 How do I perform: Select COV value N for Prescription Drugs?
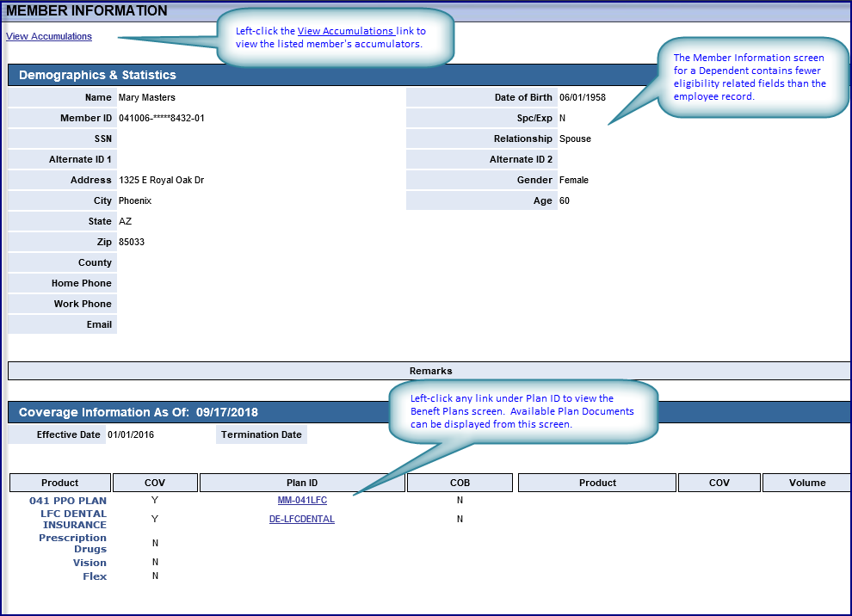(156, 543)
